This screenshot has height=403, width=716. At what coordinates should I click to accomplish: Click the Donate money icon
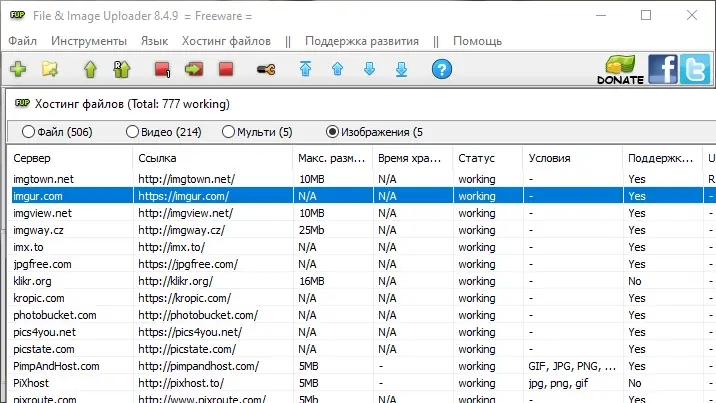[x=620, y=69]
